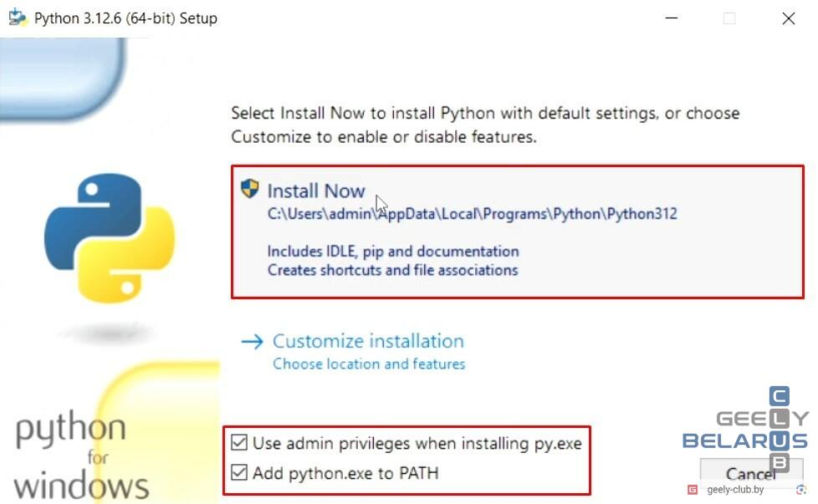Click the Python installer icon in title bar
The image size is (818, 504).
point(18,18)
